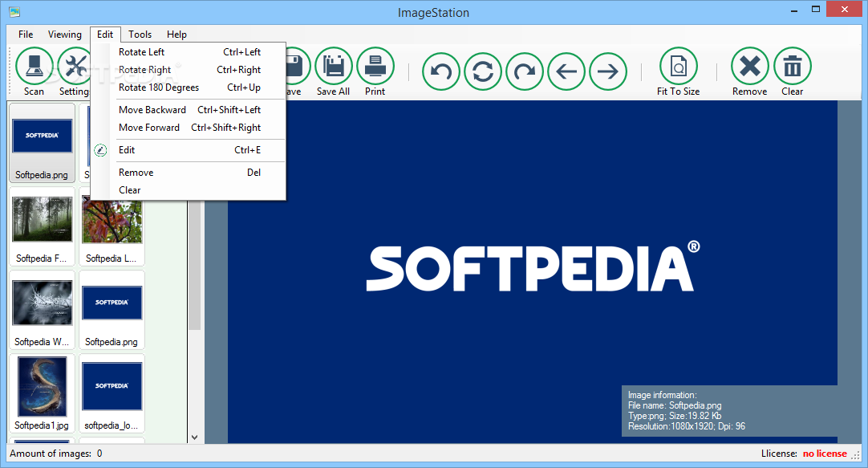
Task: Select the first Softpedia.png thumbnail
Action: [42, 143]
